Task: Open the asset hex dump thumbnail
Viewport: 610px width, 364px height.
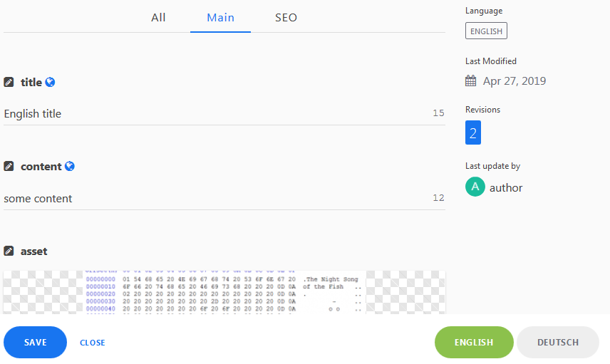Action: 224,292
